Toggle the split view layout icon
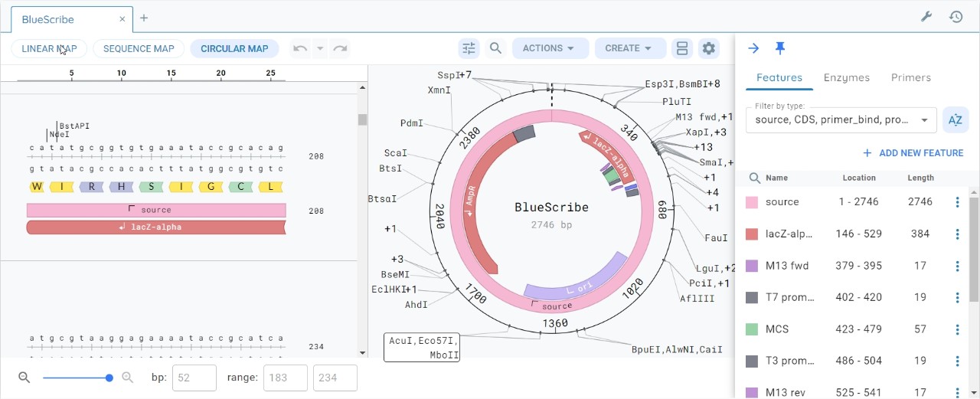The width and height of the screenshot is (980, 399). (681, 48)
